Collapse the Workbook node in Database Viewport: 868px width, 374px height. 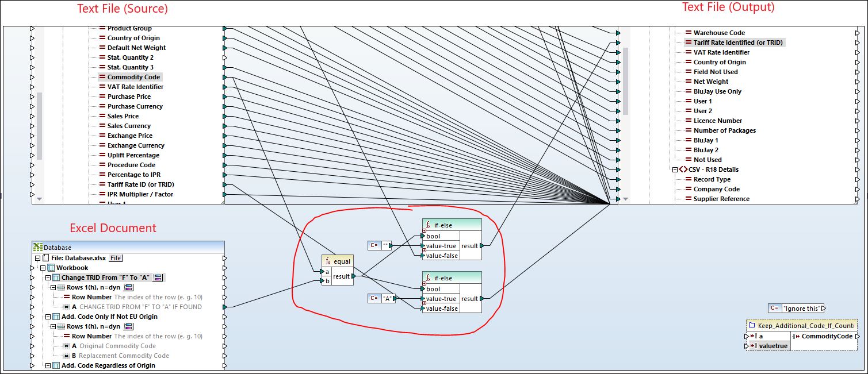[x=43, y=268]
